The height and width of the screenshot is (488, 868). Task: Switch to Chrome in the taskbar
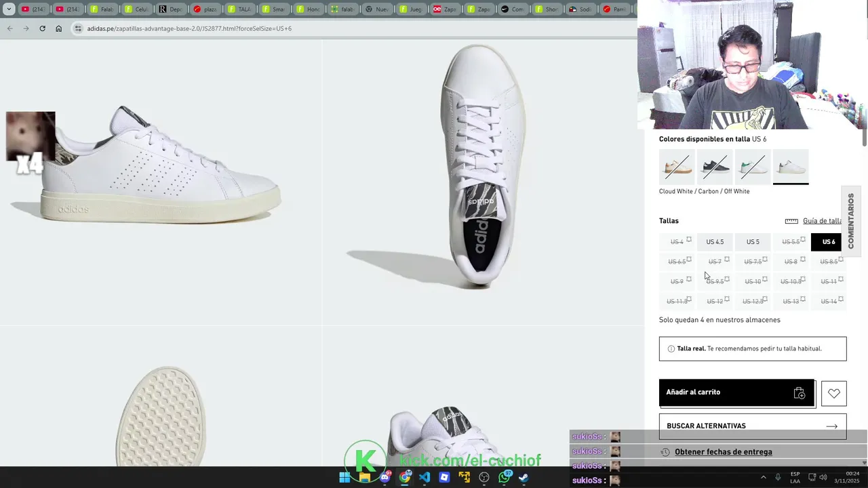[x=405, y=477]
